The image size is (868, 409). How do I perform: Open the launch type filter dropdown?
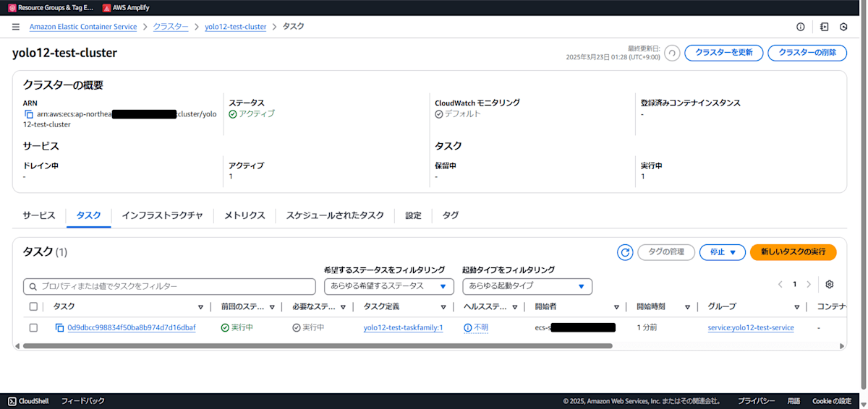pyautogui.click(x=527, y=286)
